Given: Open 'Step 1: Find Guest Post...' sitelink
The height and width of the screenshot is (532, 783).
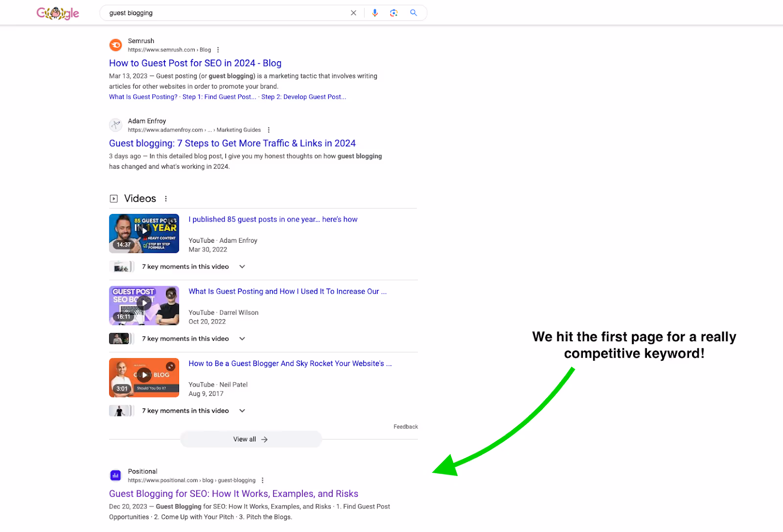Looking at the screenshot, I should click(x=219, y=97).
